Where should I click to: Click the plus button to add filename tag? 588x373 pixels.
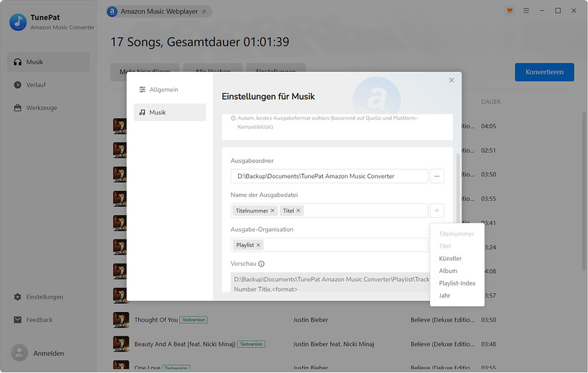coord(437,211)
